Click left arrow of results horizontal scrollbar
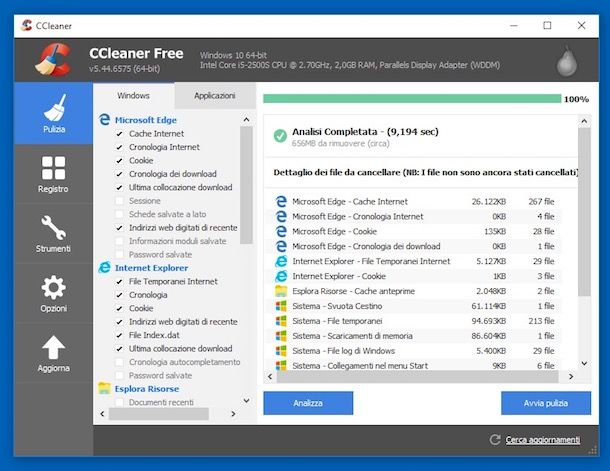The image size is (610, 471). pos(270,376)
